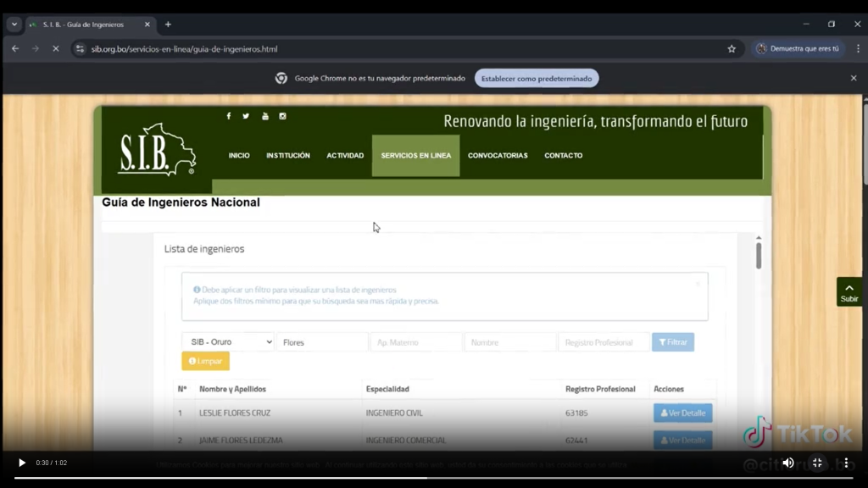Viewport: 868px width, 488px height.
Task: Click the 'Nombre' input field
Action: pos(509,341)
